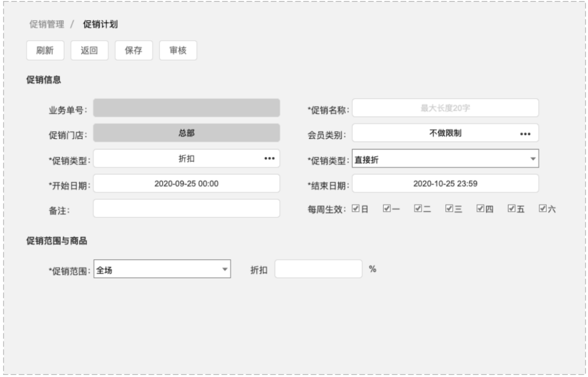Click the 每周生效 label
This screenshot has height=377, width=588.
point(326,209)
